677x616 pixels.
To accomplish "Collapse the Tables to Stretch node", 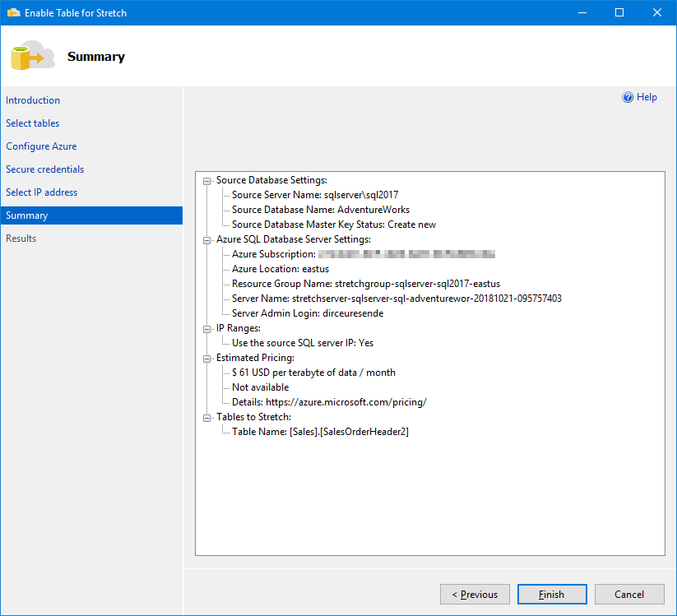I will coord(206,418).
